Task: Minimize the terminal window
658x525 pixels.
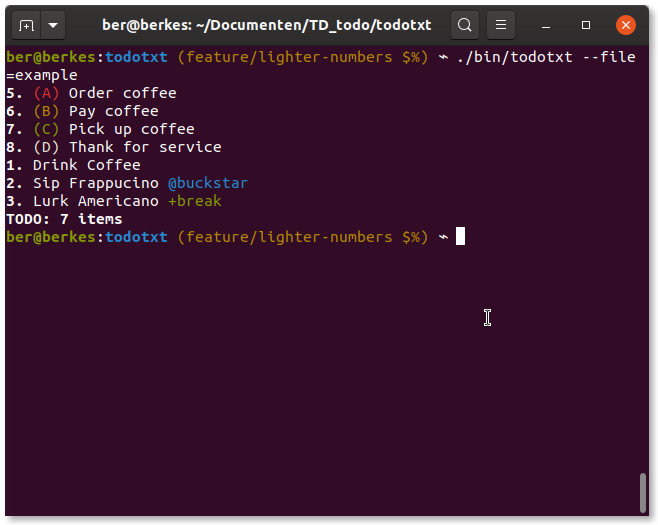Action: click(x=546, y=26)
